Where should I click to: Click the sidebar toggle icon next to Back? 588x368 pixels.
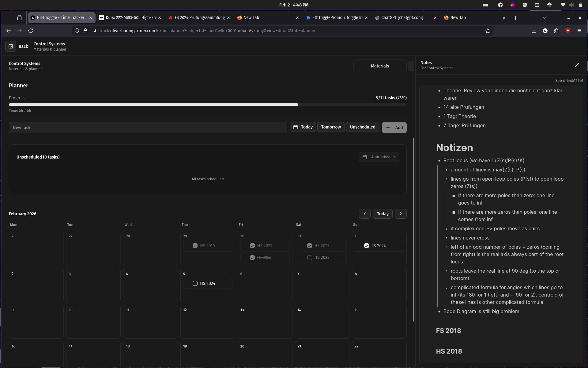(x=11, y=46)
